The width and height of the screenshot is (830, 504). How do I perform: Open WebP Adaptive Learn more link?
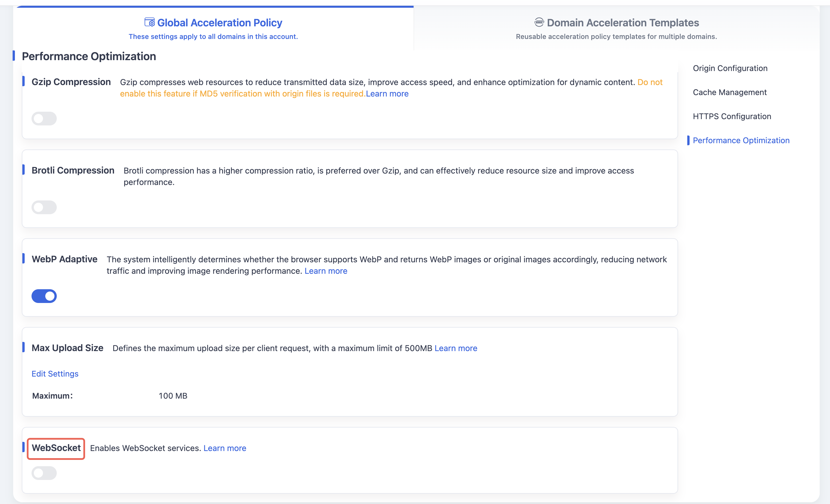pos(326,271)
